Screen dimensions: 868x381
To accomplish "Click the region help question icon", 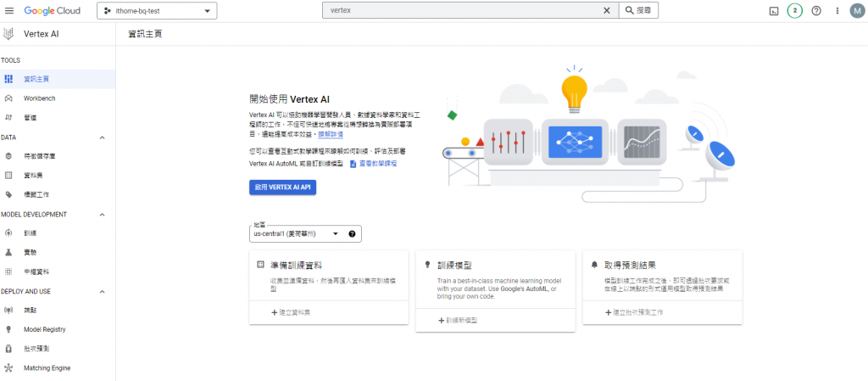I will [352, 233].
